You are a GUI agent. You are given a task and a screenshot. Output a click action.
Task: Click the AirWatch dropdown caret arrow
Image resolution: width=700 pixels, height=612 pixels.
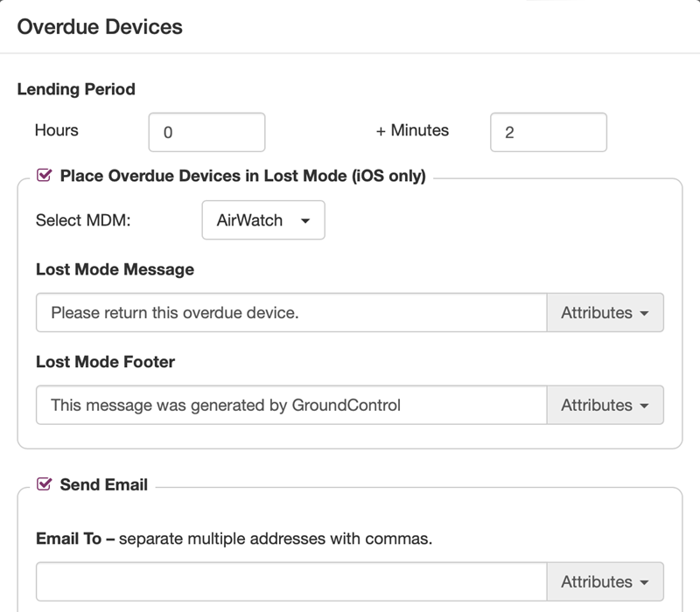pos(305,221)
